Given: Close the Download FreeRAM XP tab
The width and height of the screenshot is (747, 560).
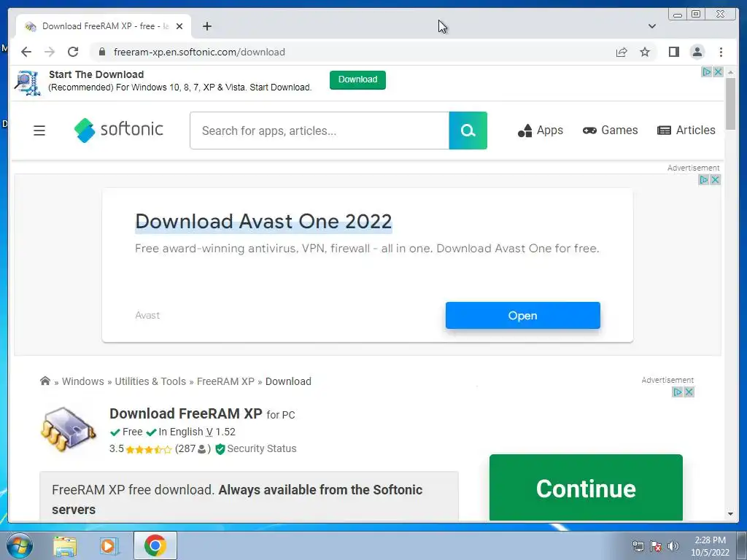Looking at the screenshot, I should [179, 26].
